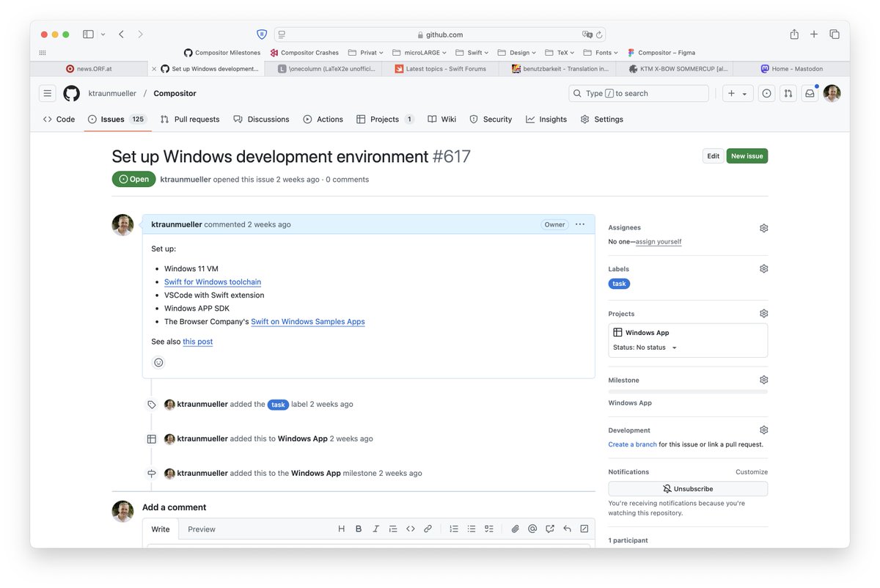Expand the Privat bookmarks folder
880x588 pixels.
pos(366,53)
